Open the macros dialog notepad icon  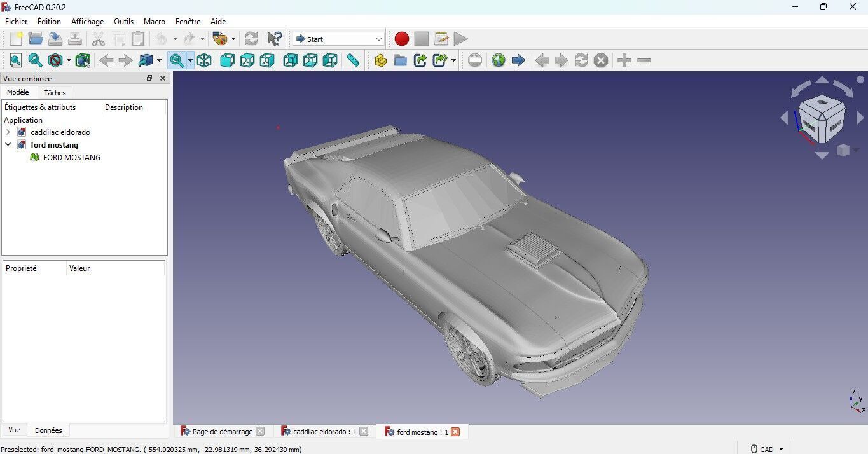point(441,39)
